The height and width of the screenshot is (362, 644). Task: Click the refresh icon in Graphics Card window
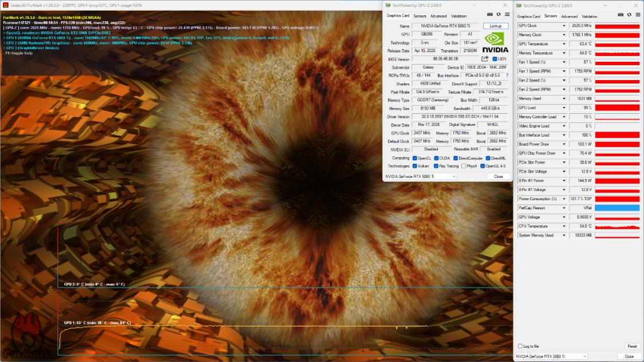click(x=499, y=14)
